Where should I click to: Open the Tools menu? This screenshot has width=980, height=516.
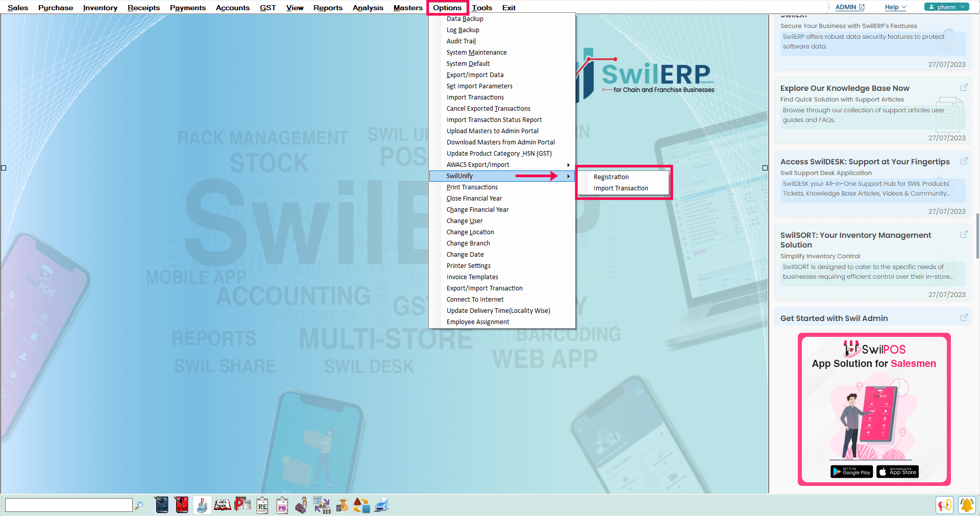(x=482, y=8)
